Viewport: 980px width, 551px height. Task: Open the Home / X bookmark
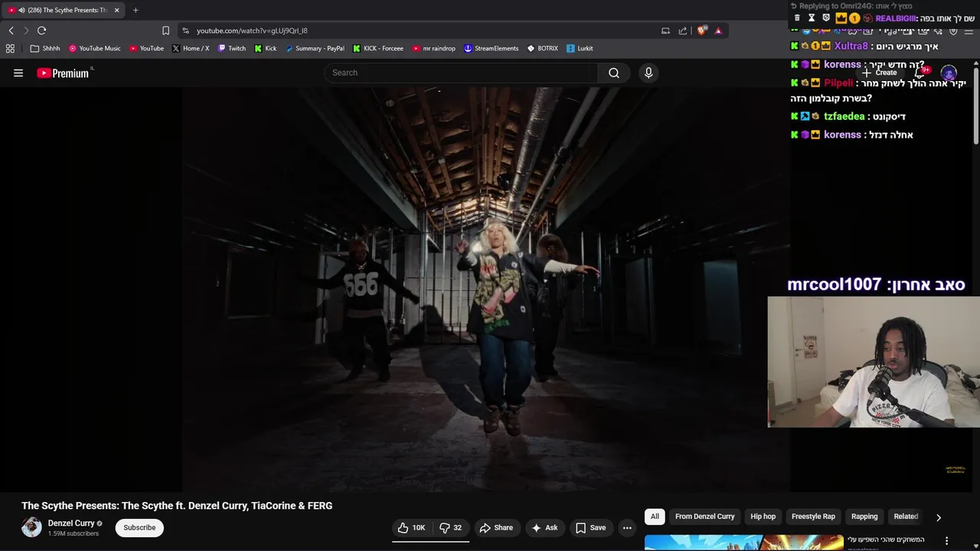(190, 48)
